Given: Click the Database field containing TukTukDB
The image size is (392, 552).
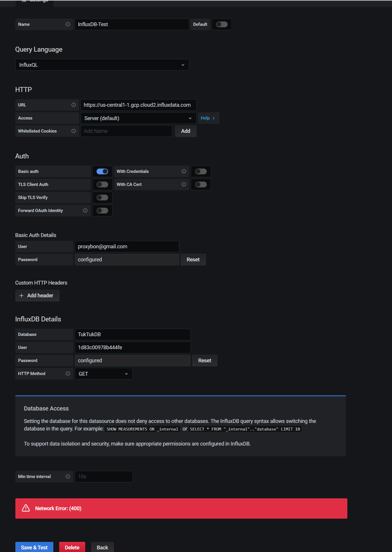Looking at the screenshot, I should pyautogui.click(x=133, y=334).
